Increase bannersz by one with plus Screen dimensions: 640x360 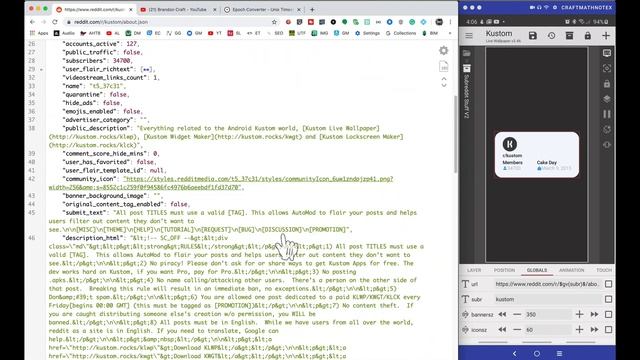(579, 314)
